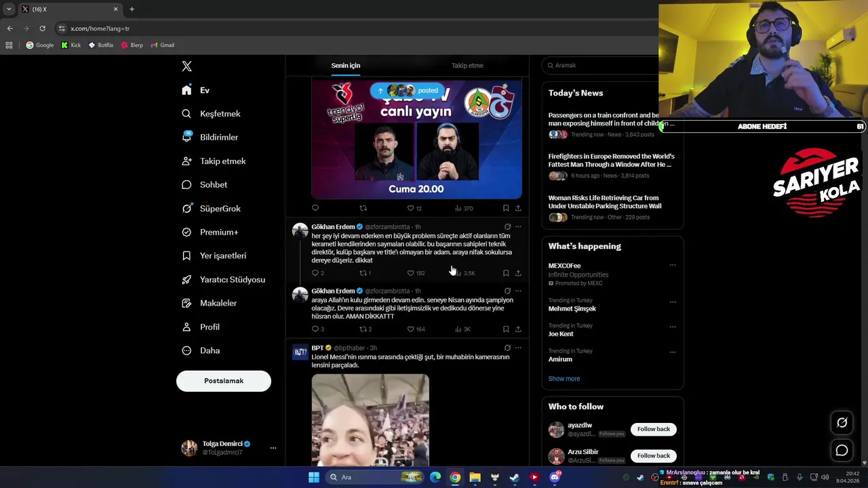The height and width of the screenshot is (488, 868).
Task: Expand the Daha more menu
Action: [200, 350]
